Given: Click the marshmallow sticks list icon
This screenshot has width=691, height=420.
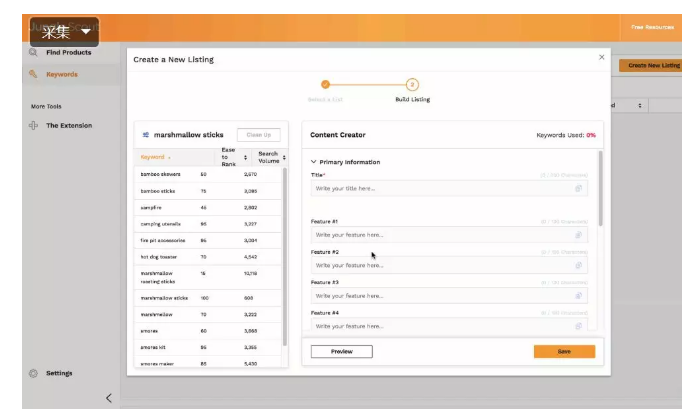Looking at the screenshot, I should point(146,135).
